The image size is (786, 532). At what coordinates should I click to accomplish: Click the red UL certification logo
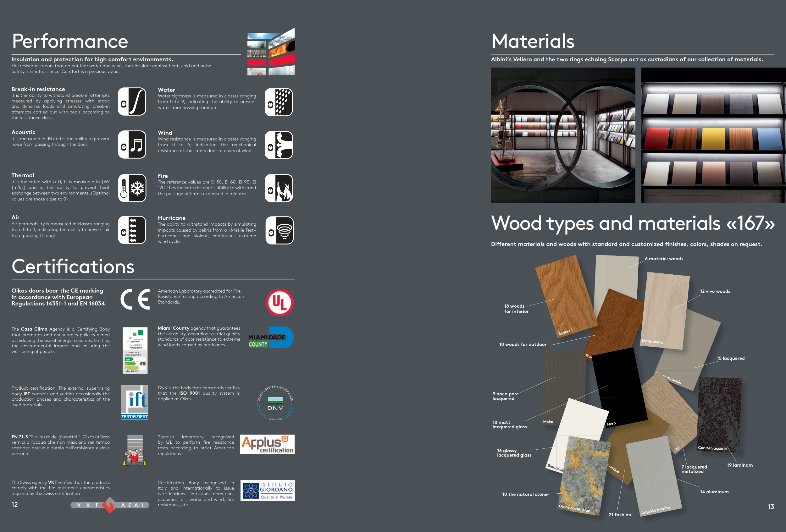coord(280,303)
